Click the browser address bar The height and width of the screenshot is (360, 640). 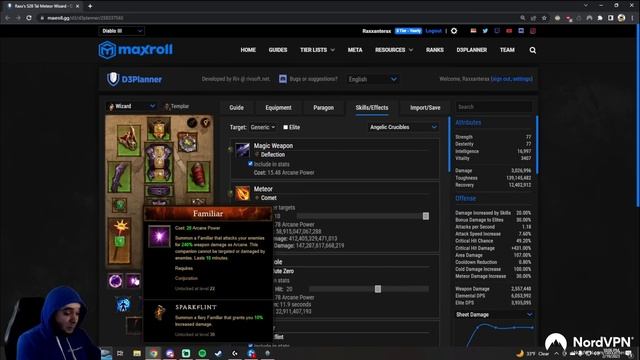coord(278,18)
